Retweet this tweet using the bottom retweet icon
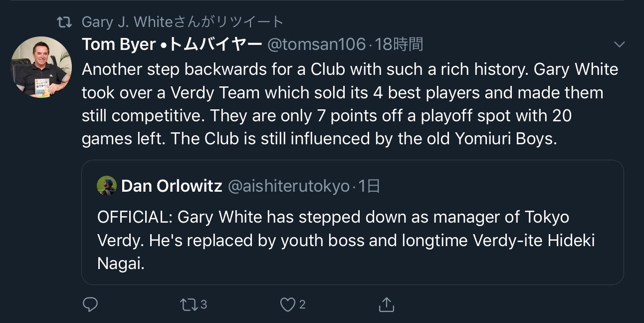The image size is (644, 323). (190, 304)
